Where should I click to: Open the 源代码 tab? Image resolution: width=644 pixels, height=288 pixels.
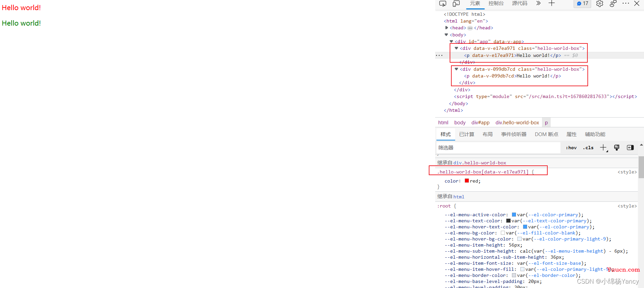pyautogui.click(x=520, y=3)
